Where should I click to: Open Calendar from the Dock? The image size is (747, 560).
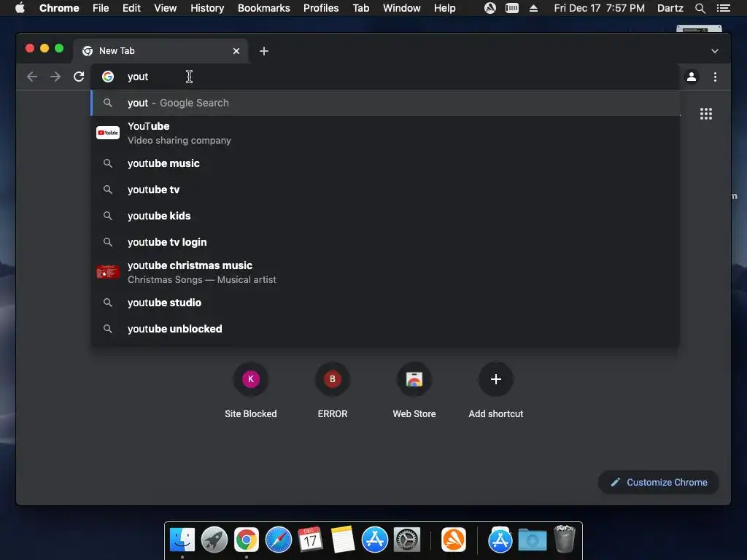tap(311, 540)
